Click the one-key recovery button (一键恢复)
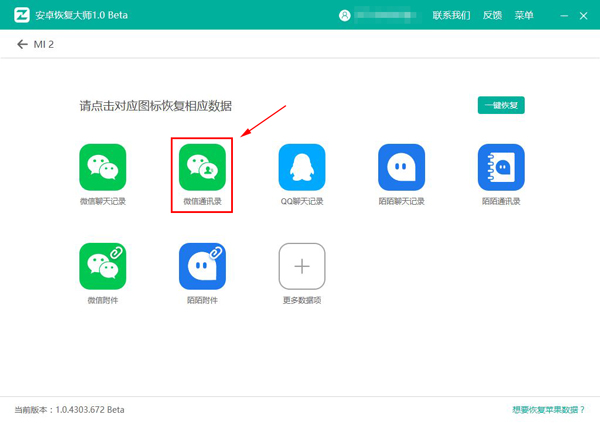This screenshot has width=600, height=423. tap(501, 105)
